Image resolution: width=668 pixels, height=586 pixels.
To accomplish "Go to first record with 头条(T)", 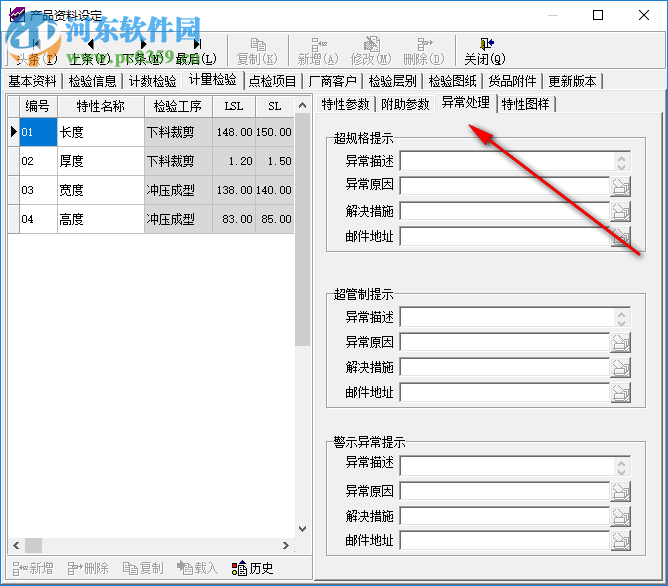I will 36,51.
